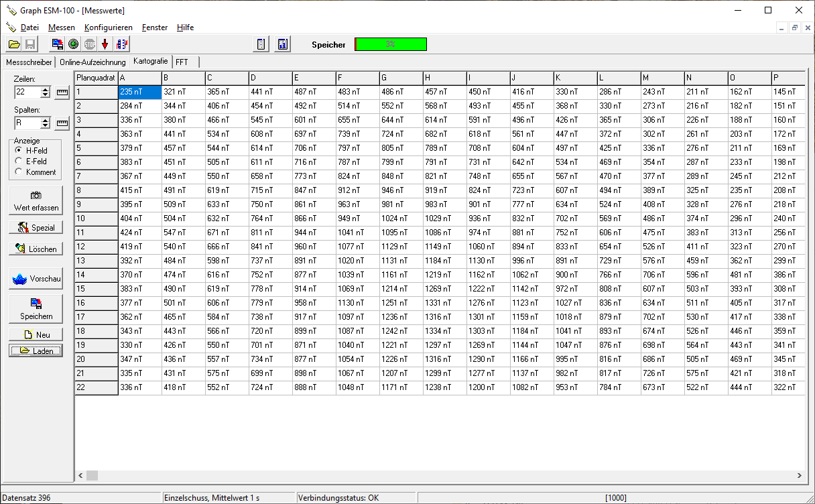Select the highlighted cell 235 nT
Image resolution: width=815 pixels, height=504 pixels.
click(140, 92)
